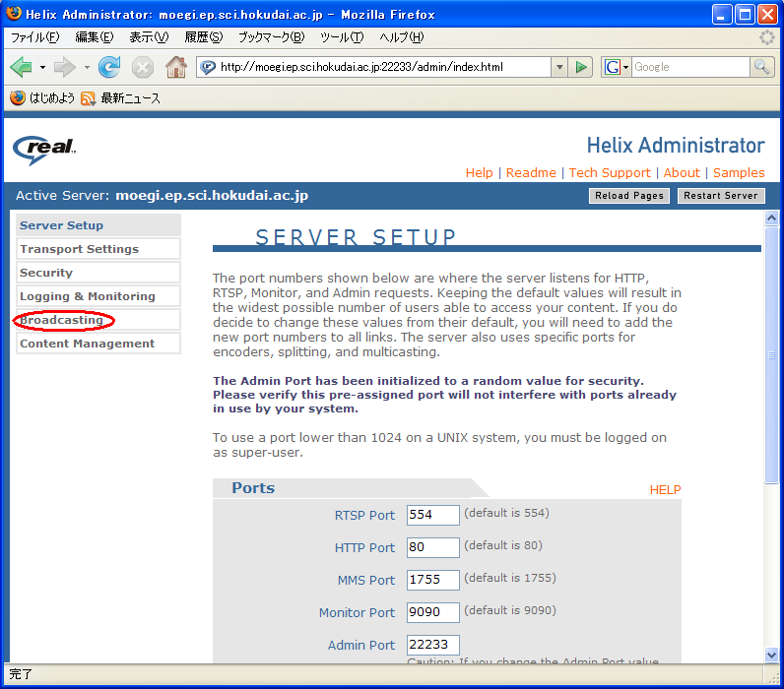Open the About link
The height and width of the screenshot is (689, 784).
point(682,173)
